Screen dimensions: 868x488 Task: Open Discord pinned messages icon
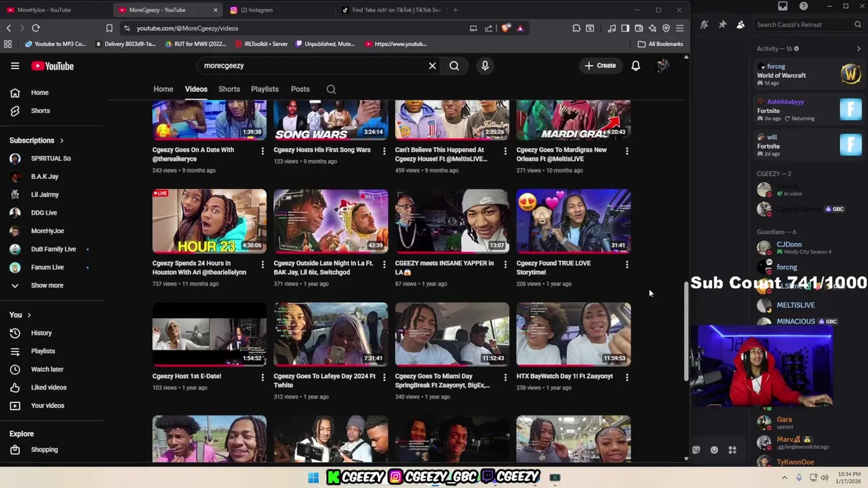click(722, 24)
